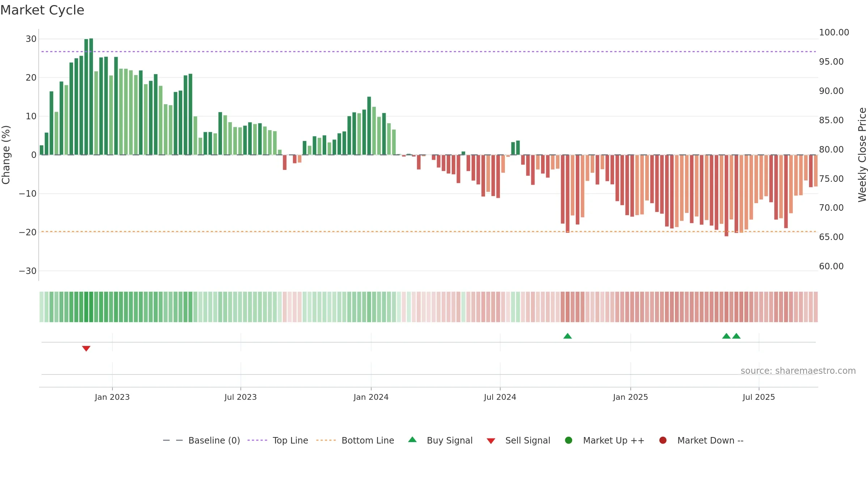This screenshot has height=488, width=868.
Task: Click the 95.00 price axis label
Action: [x=831, y=62]
